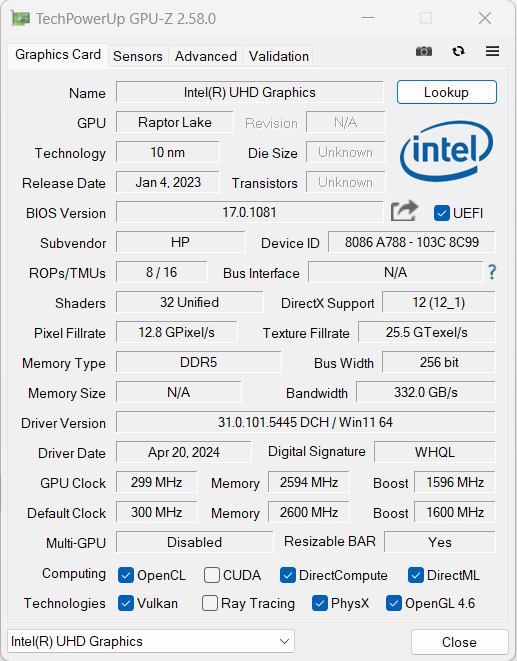Toggle the Vulkan checkbox
The image size is (517, 661).
pos(126,603)
